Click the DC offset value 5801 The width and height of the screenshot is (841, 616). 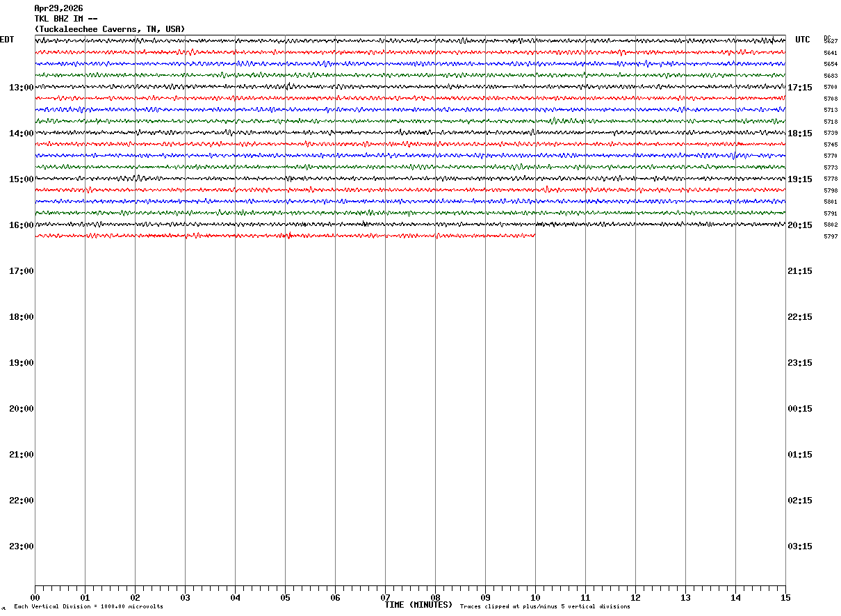[x=831, y=202]
